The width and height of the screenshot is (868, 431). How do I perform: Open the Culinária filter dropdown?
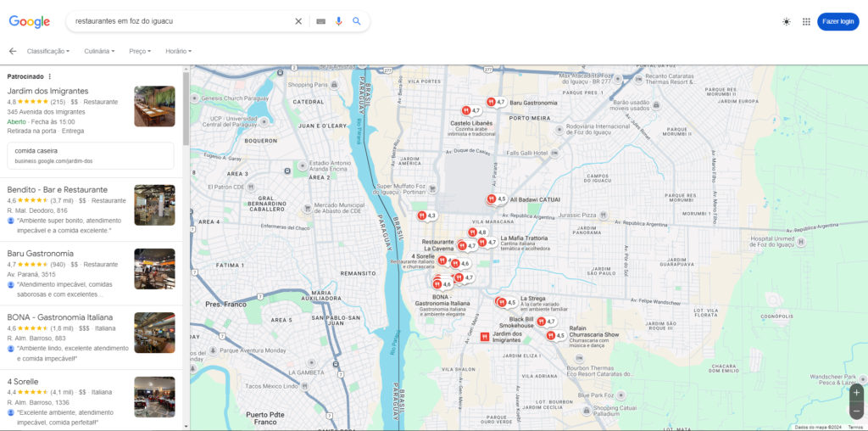(100, 51)
